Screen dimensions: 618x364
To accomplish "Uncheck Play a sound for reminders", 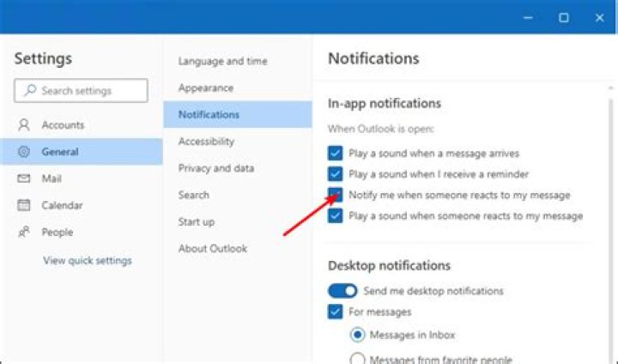I will point(336,174).
